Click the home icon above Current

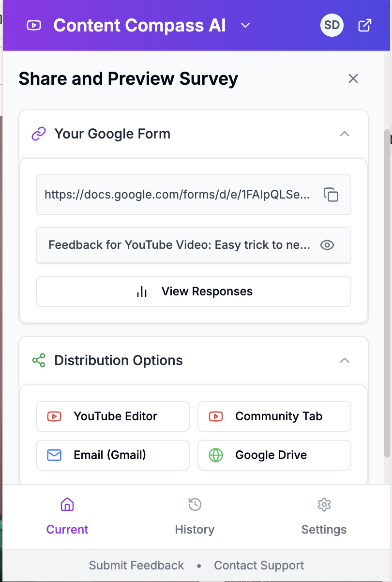click(x=67, y=505)
